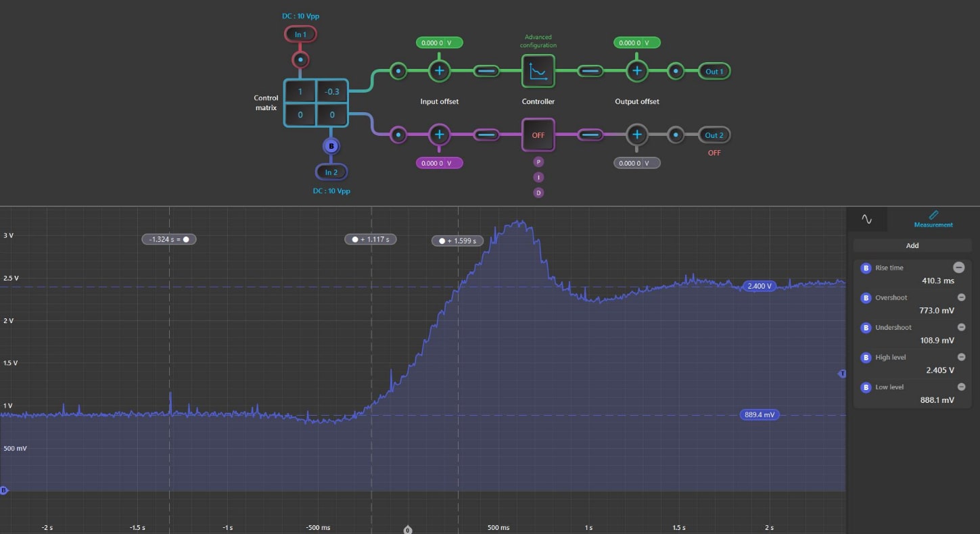This screenshot has width=980, height=534.
Task: Remove the Rise time measurement
Action: (958, 268)
